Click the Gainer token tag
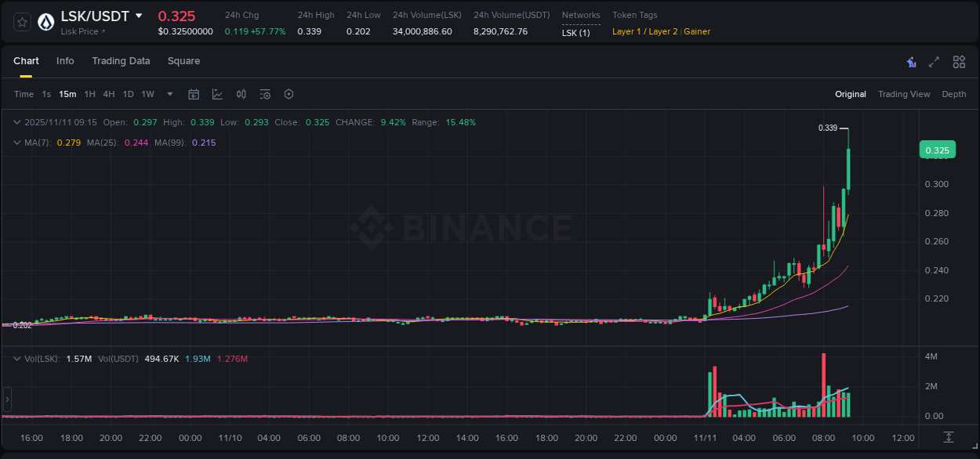This screenshot has height=459, width=980. [x=697, y=31]
